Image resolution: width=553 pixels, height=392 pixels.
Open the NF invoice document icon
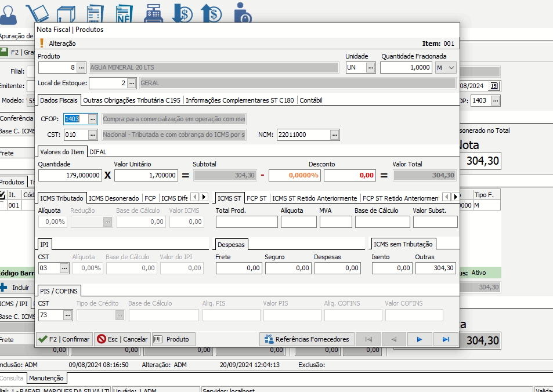pyautogui.click(x=124, y=12)
